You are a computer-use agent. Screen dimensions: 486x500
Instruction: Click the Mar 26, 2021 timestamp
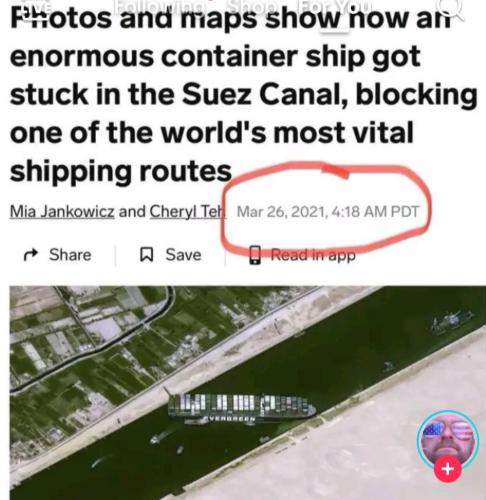click(x=327, y=212)
